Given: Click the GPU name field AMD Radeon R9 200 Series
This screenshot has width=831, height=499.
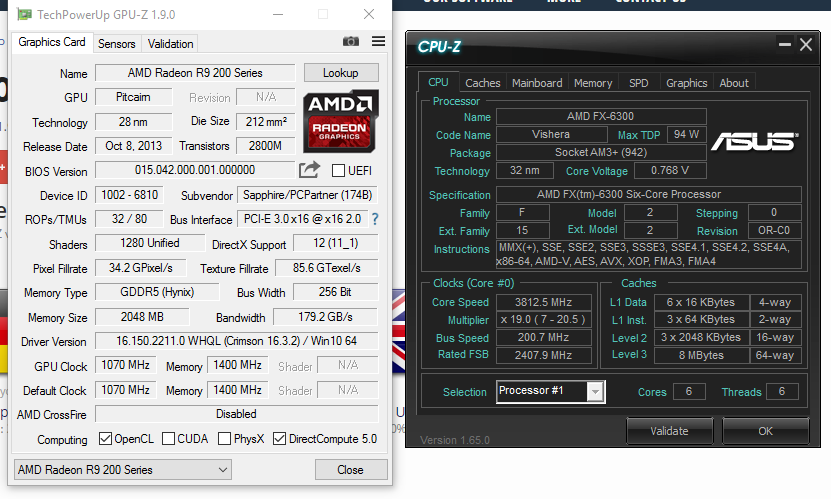Looking at the screenshot, I should [195, 73].
